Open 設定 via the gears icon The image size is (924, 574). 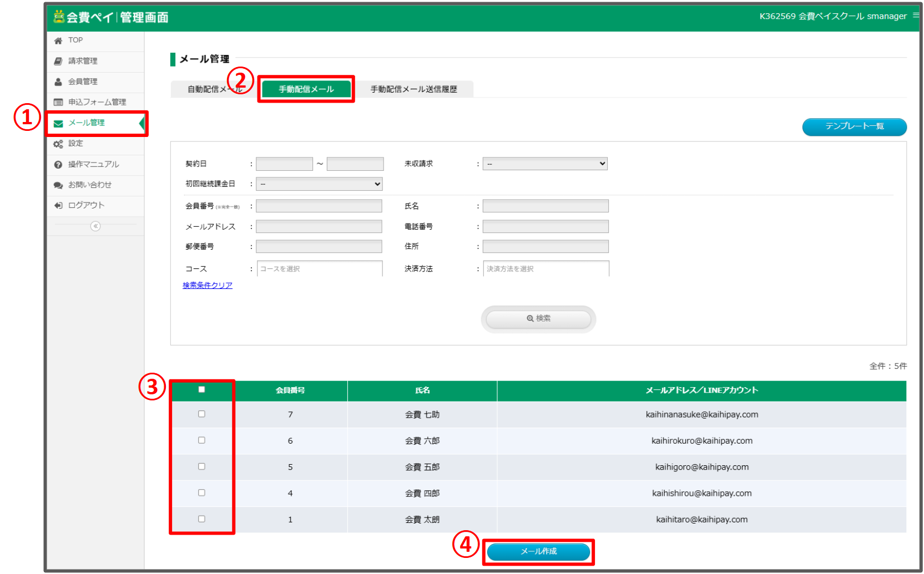[x=58, y=144]
